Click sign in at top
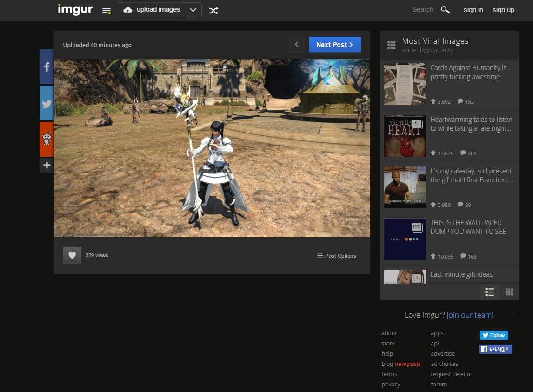This screenshot has width=533, height=392. (x=473, y=10)
